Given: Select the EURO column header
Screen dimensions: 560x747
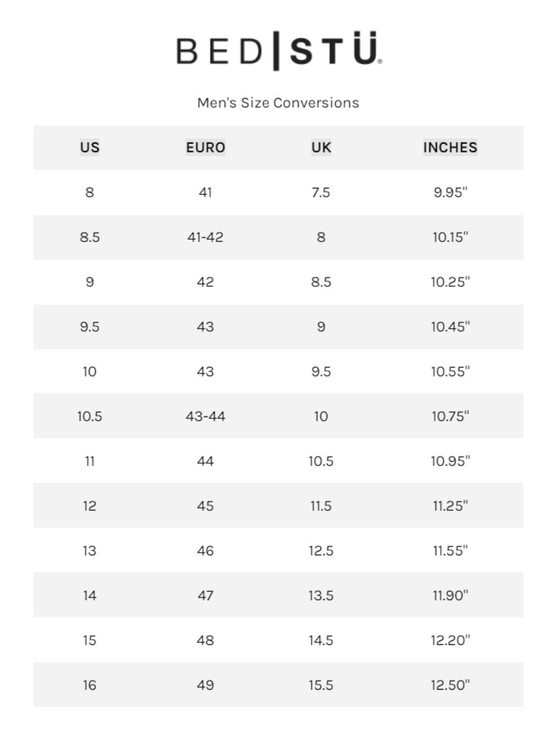Looking at the screenshot, I should pyautogui.click(x=205, y=148).
